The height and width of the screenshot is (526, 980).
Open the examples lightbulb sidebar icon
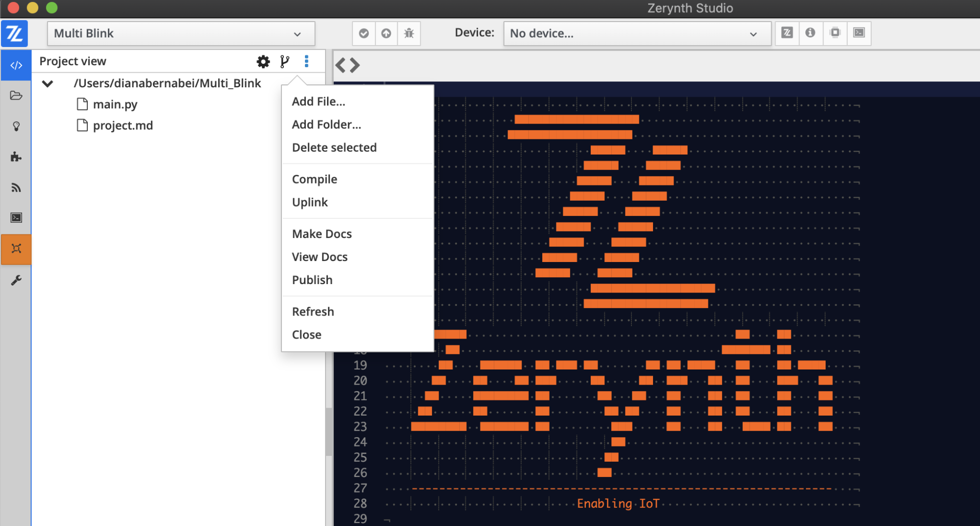click(x=16, y=126)
